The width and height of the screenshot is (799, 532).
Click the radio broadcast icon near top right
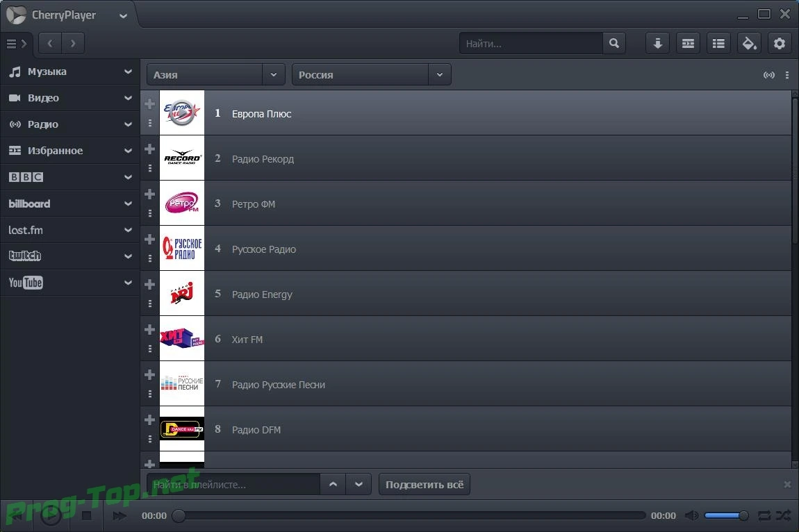[769, 75]
